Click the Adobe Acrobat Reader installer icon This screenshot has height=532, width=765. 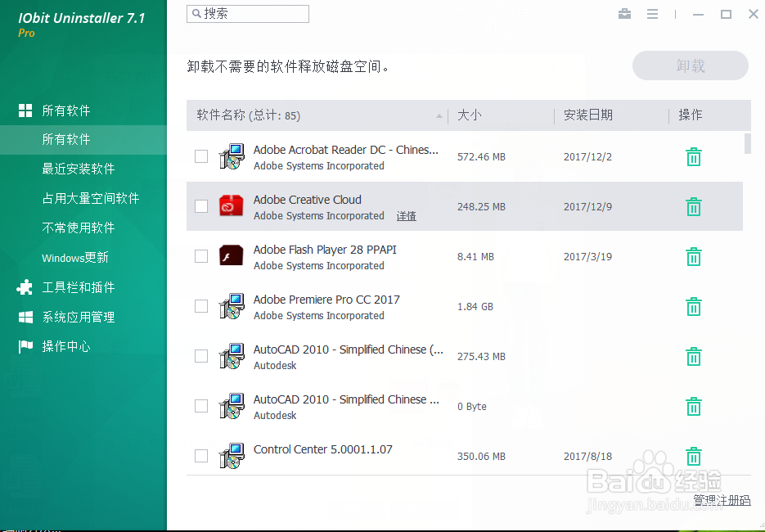(x=232, y=156)
